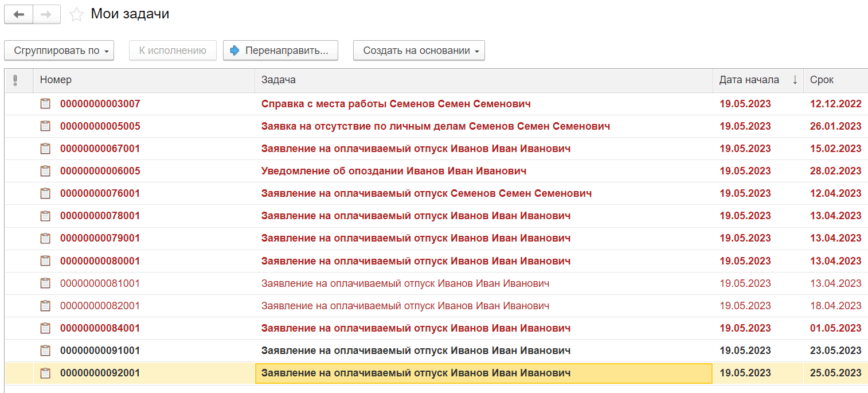Select the Уведомление об опоздании Иванов row
The image size is (868, 393).
436,171
